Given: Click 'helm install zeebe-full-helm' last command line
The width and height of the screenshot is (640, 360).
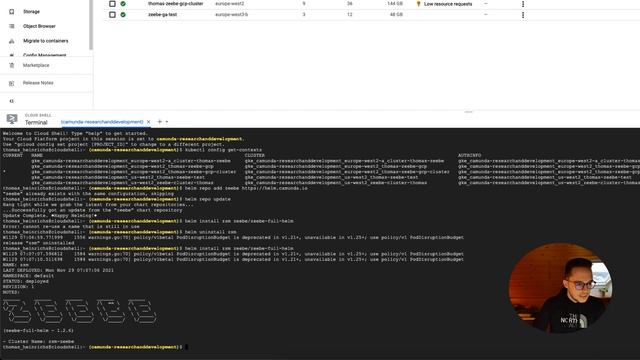Looking at the screenshot, I should pos(239,249).
